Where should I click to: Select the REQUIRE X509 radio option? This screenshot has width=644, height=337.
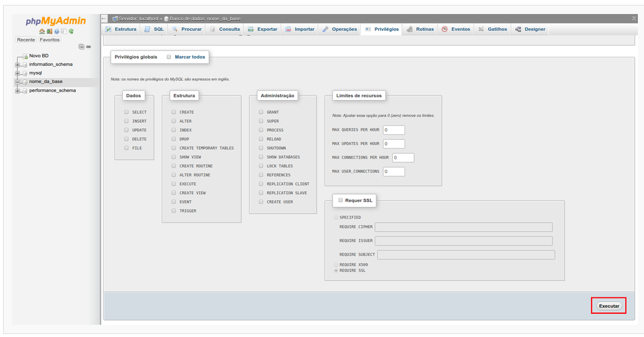coord(335,264)
